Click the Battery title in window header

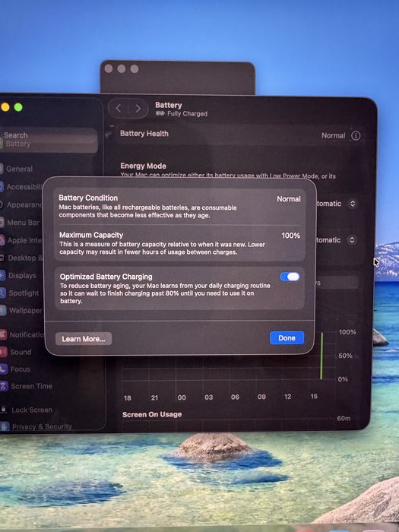(x=168, y=105)
